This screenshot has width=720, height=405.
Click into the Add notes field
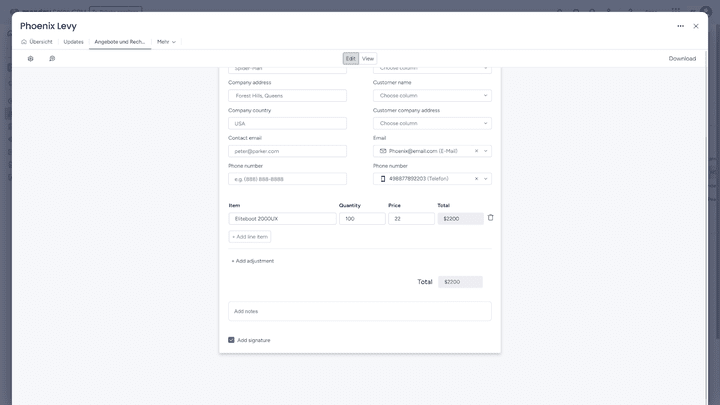pos(360,311)
